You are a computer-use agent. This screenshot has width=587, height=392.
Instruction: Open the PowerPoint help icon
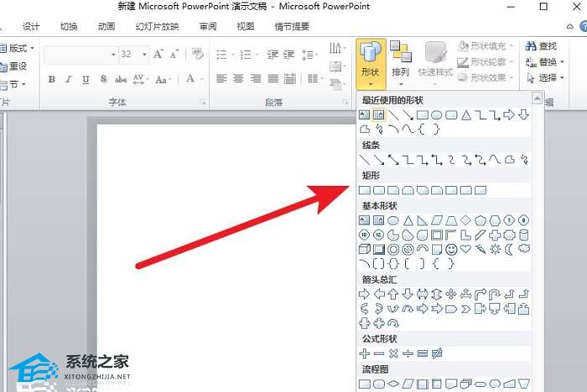584,27
